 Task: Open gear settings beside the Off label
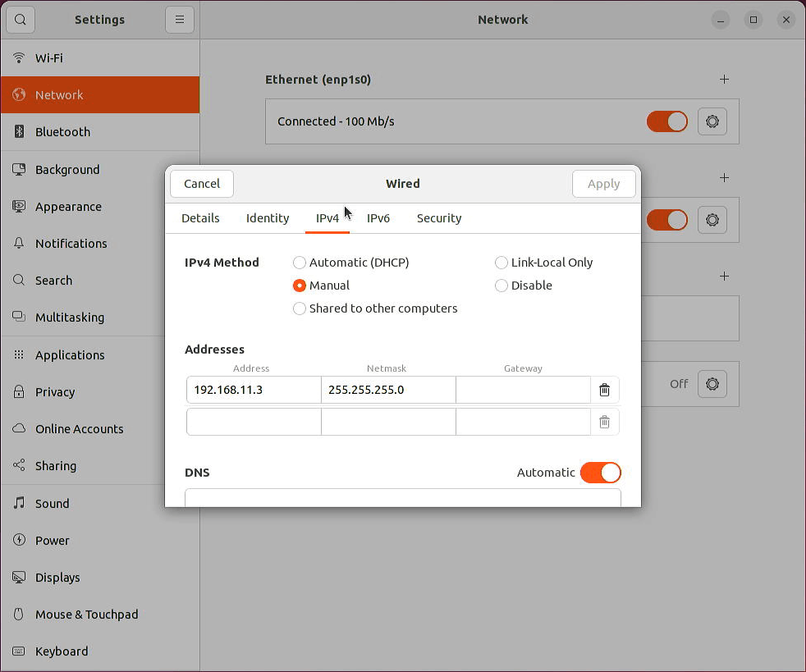point(712,384)
